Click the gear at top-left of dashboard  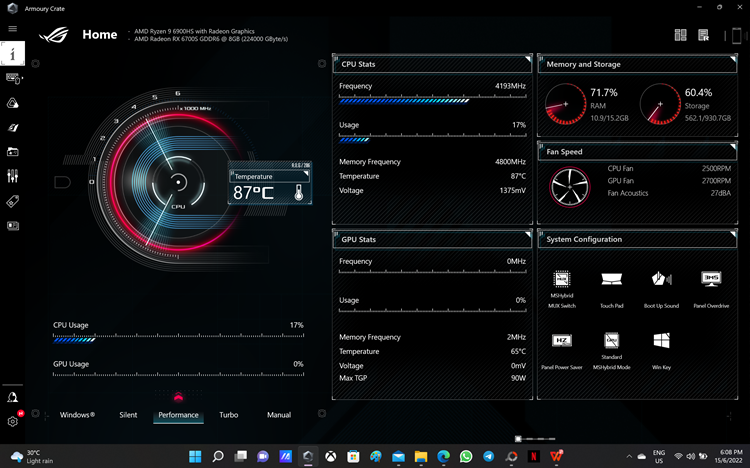click(35, 63)
